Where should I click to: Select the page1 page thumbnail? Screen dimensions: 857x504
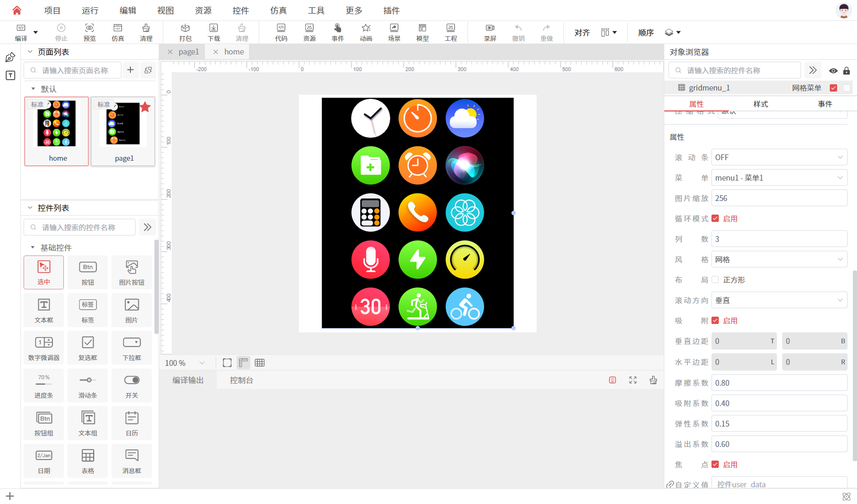pyautogui.click(x=124, y=131)
